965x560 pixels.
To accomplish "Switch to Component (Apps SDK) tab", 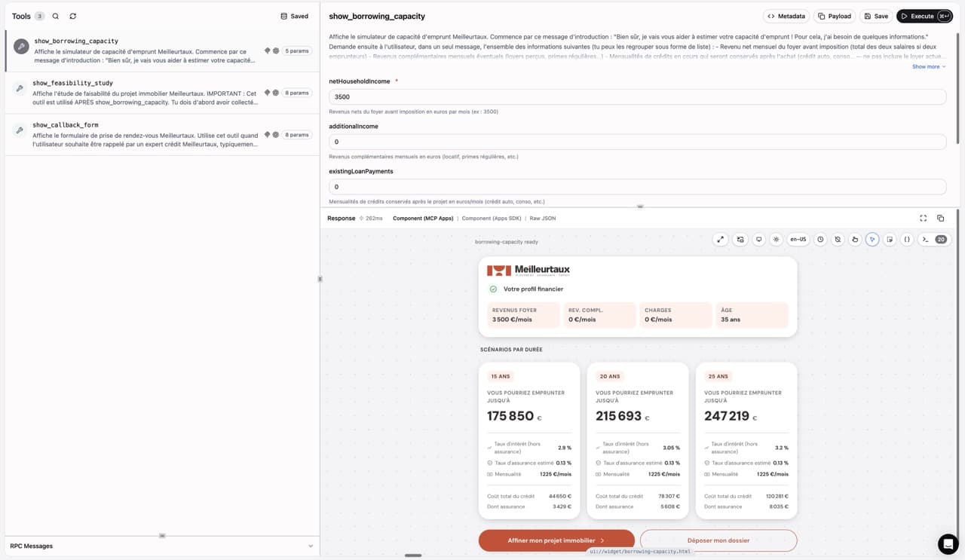I will pyautogui.click(x=492, y=219).
